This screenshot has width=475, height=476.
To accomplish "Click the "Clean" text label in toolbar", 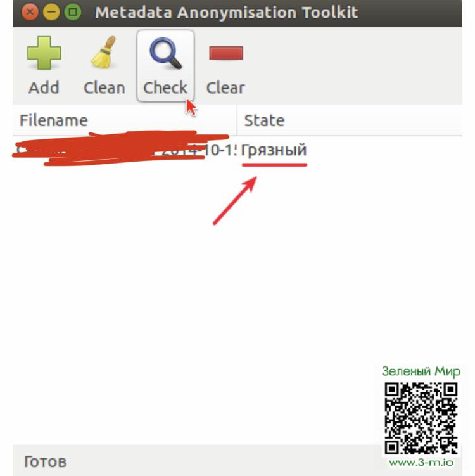I will (x=104, y=88).
